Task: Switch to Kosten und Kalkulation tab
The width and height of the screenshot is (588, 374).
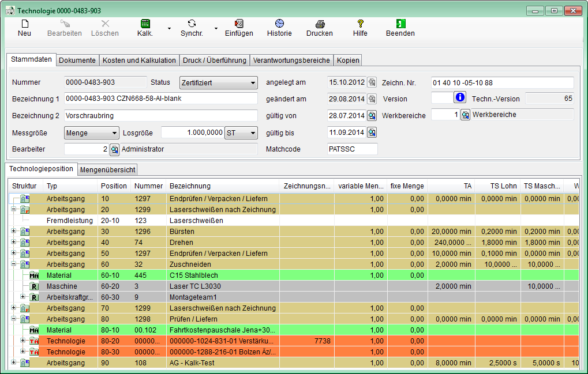Action: point(139,60)
